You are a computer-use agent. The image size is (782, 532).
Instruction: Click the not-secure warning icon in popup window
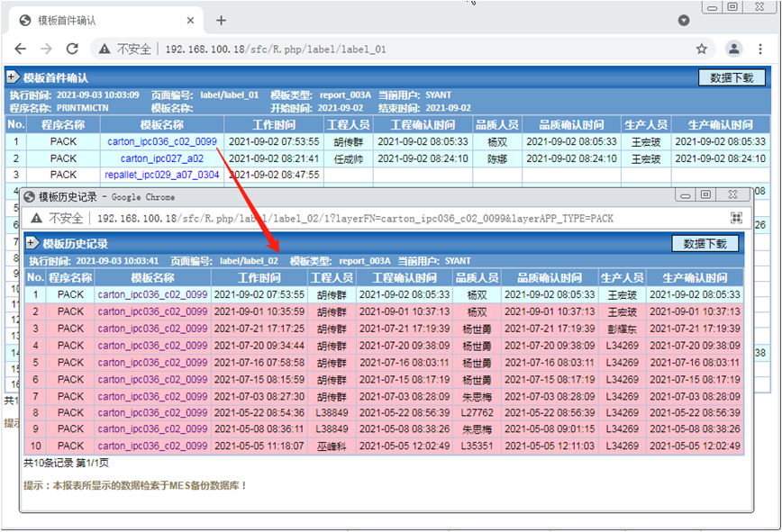pos(37,218)
